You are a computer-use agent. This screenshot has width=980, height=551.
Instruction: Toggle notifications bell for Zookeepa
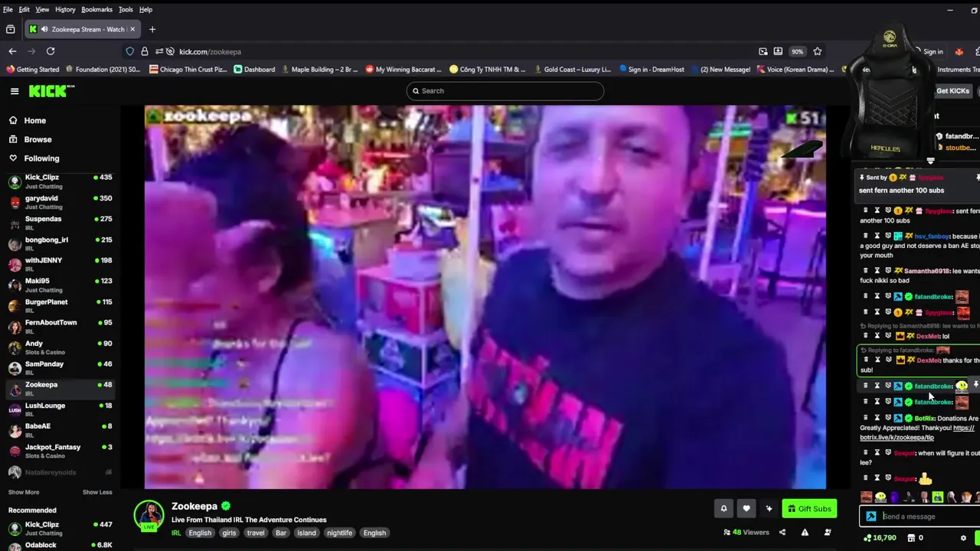[724, 508]
